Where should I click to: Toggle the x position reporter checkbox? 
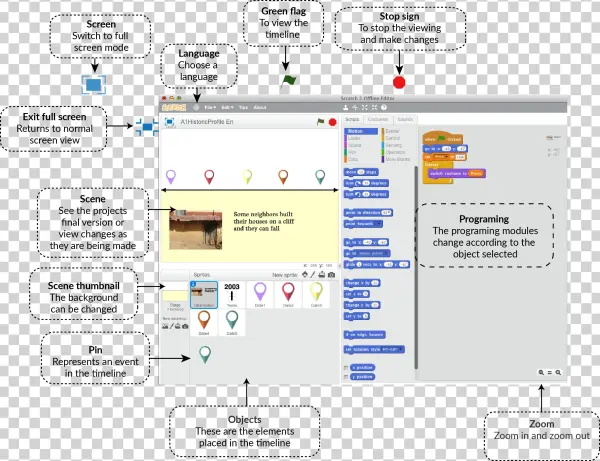coord(347,366)
